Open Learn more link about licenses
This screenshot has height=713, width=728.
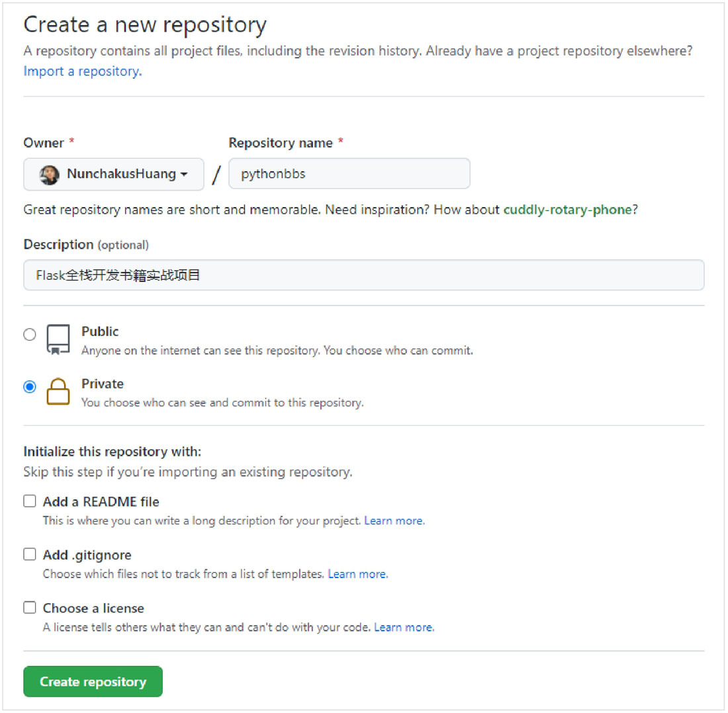point(404,628)
